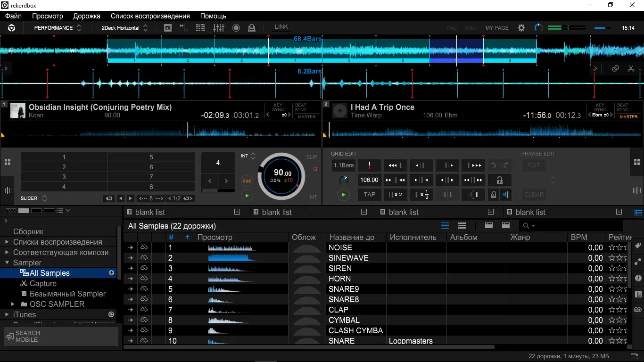Enable SLIP mode on deck 1
Image resolution: width=644 pixels, height=362 pixels.
click(312, 157)
